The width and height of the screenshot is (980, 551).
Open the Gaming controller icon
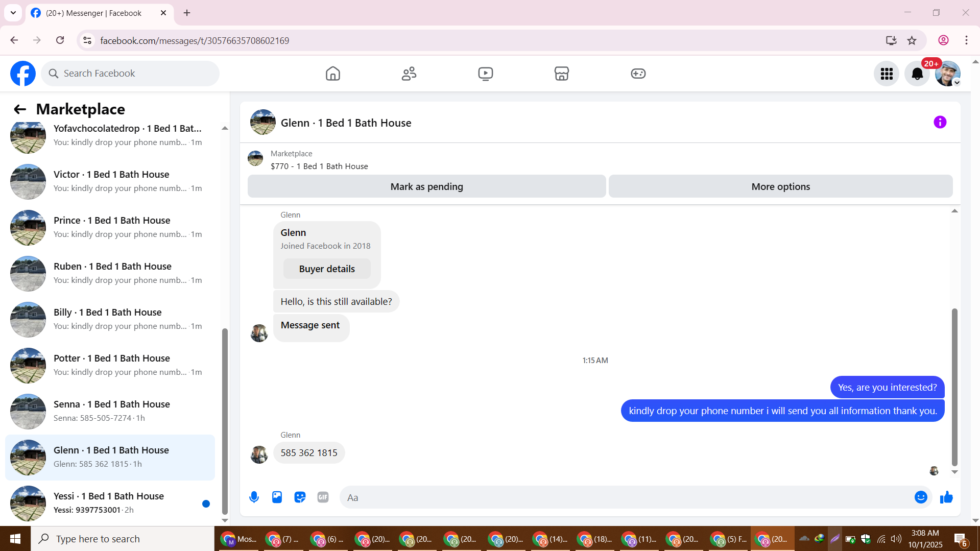point(638,74)
